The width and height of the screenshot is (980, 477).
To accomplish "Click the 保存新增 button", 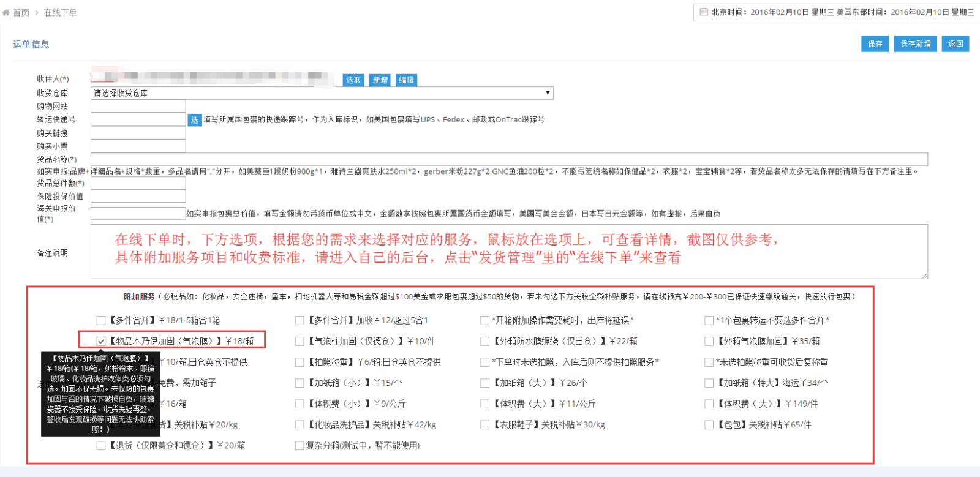I will pyautogui.click(x=916, y=44).
